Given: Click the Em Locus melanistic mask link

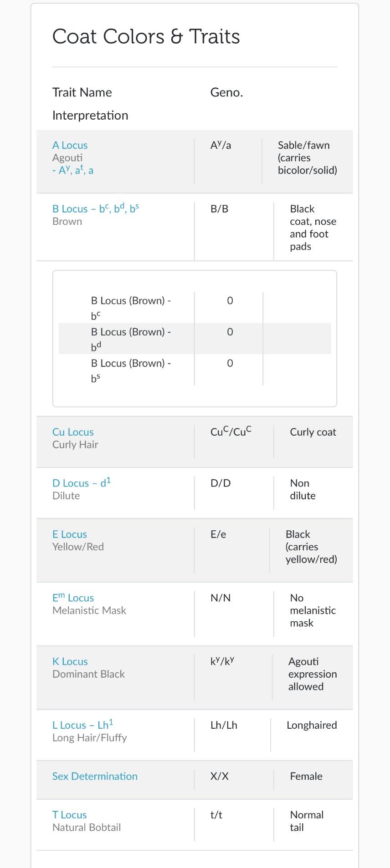Looking at the screenshot, I should [73, 598].
